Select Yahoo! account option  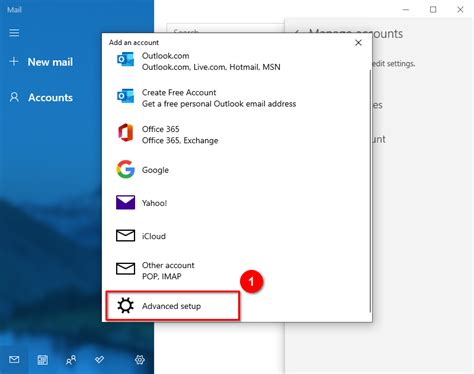coord(237,203)
